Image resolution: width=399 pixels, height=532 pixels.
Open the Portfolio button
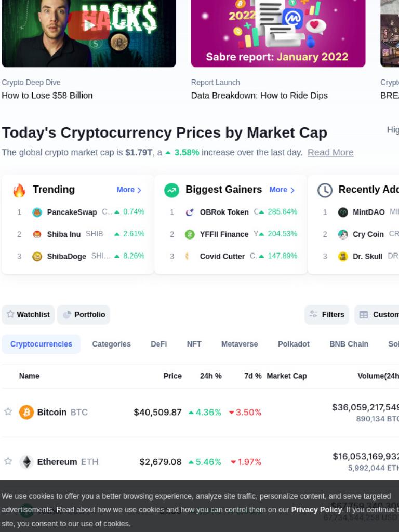pyautogui.click(x=84, y=314)
